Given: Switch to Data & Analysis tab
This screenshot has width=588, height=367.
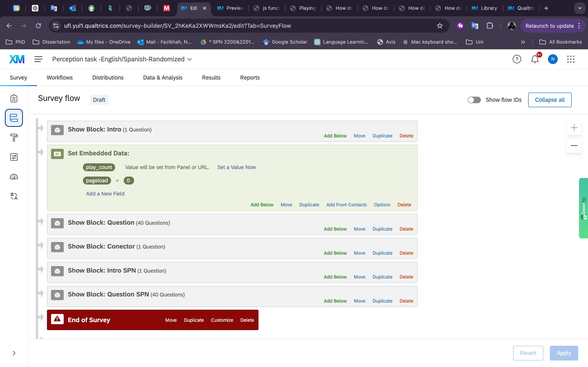Looking at the screenshot, I should (x=163, y=78).
